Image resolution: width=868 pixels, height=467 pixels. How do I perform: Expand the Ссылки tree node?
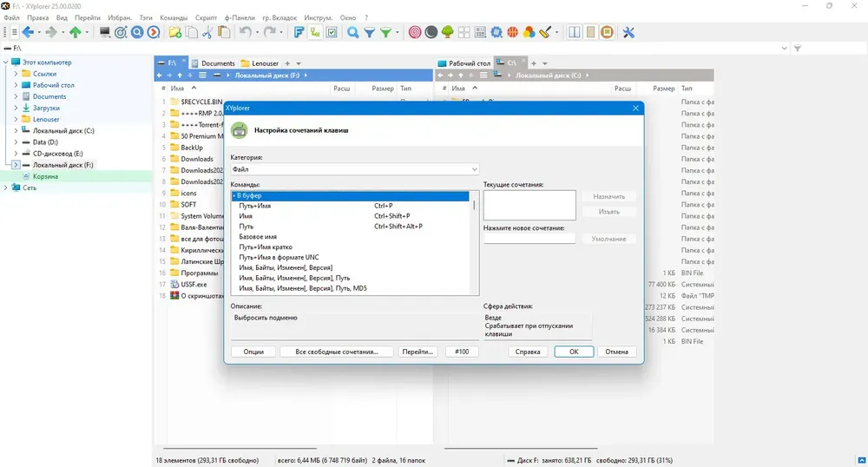pos(16,74)
